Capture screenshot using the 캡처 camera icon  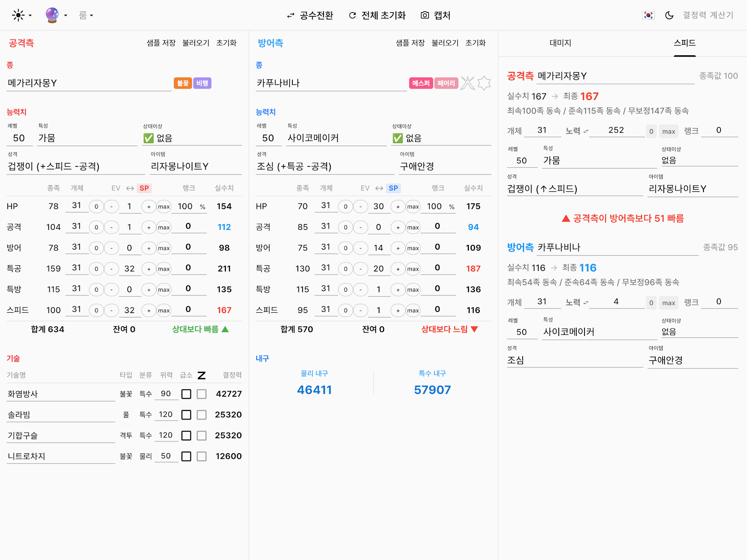(x=424, y=16)
